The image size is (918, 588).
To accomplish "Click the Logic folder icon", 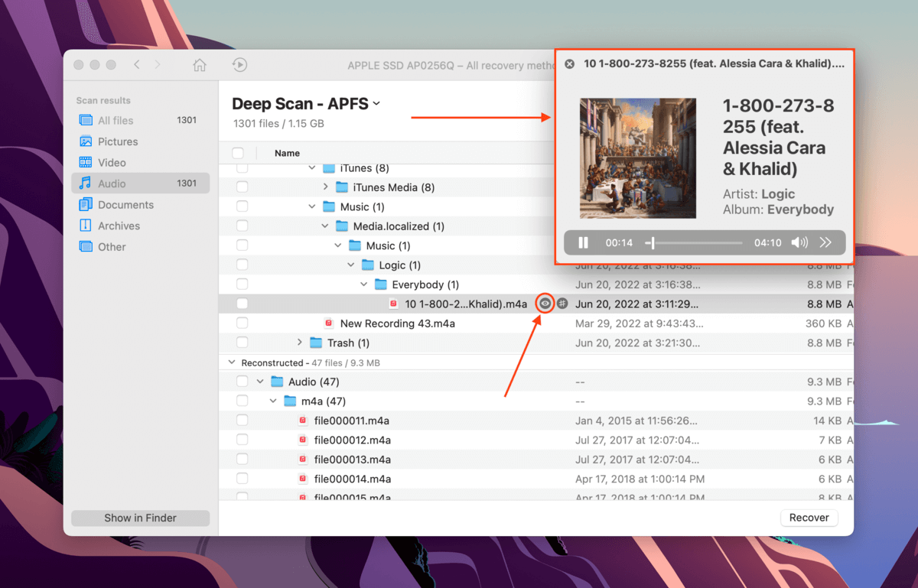I will click(367, 265).
